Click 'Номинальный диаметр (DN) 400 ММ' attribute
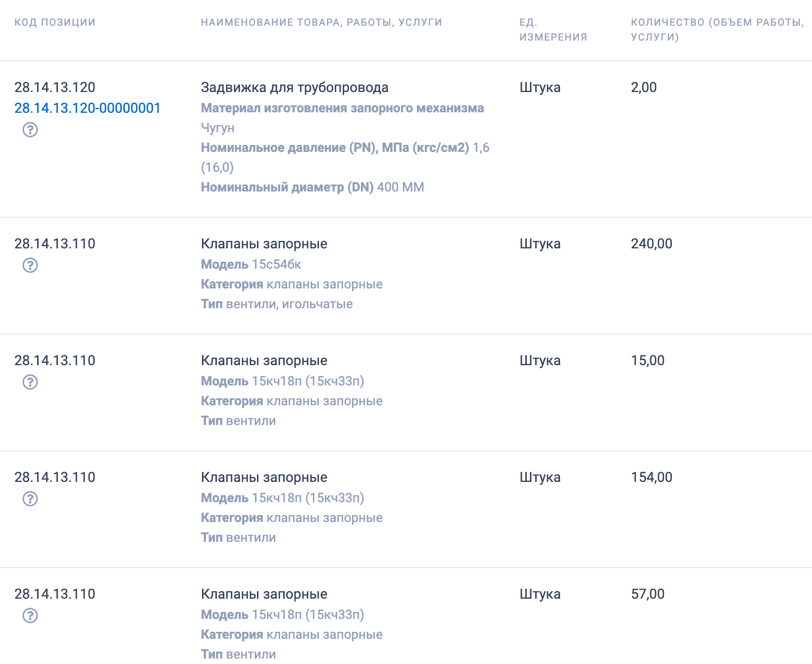 [x=312, y=188]
